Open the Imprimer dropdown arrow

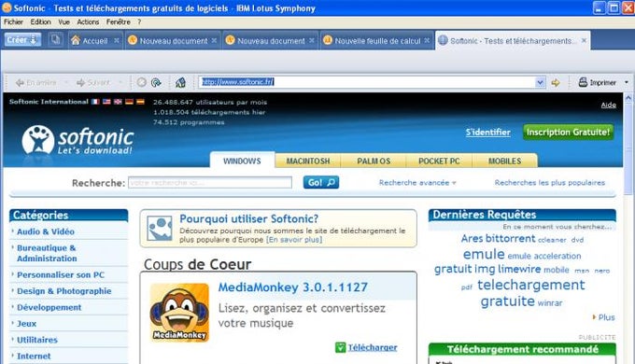click(626, 82)
